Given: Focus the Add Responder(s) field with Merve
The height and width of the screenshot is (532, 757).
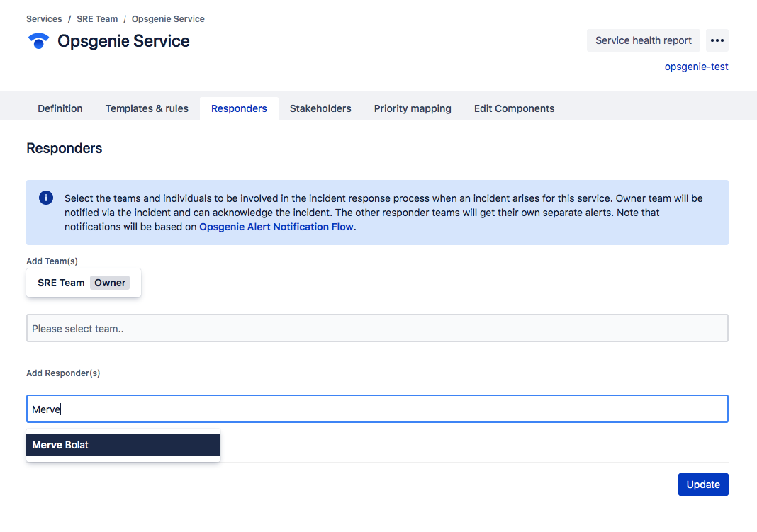Looking at the screenshot, I should pos(377,409).
